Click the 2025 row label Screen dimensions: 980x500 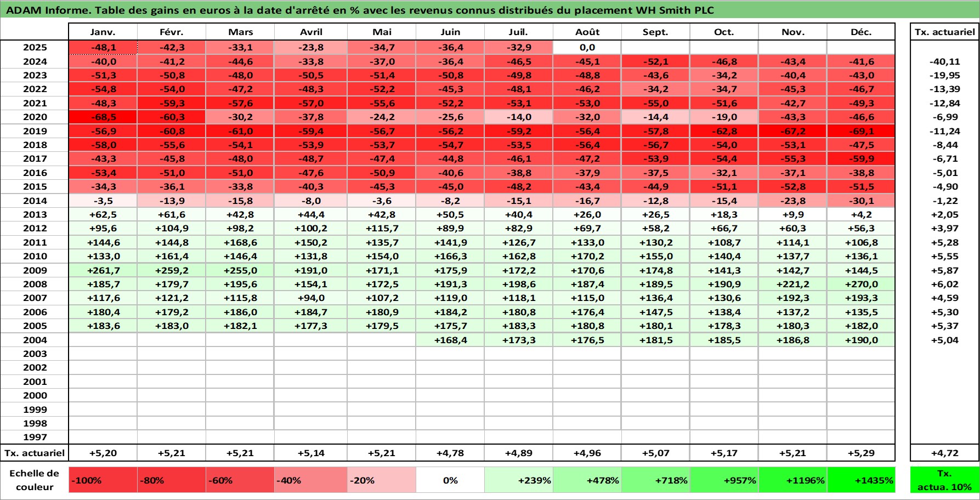[35, 48]
